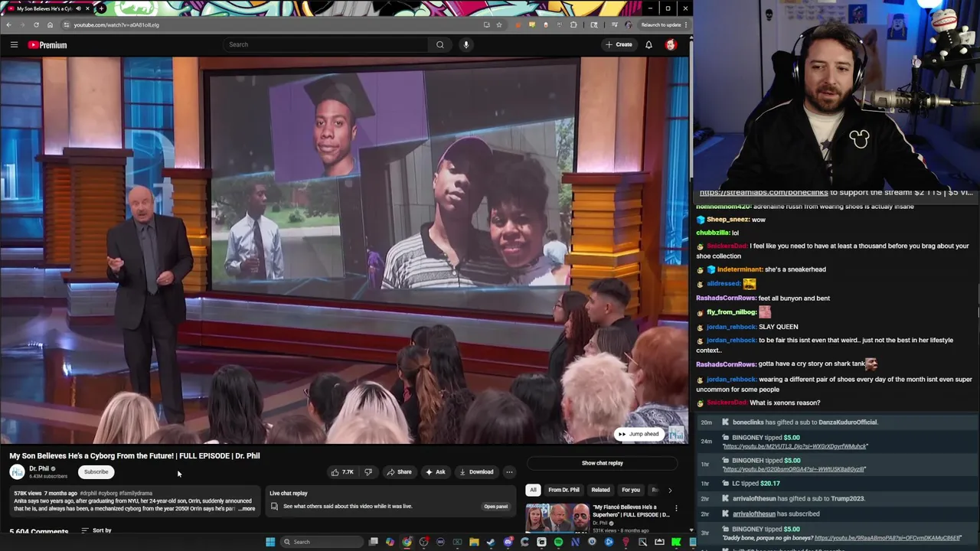Download the video
Image resolution: width=980 pixels, height=551 pixels.
pyautogui.click(x=476, y=472)
